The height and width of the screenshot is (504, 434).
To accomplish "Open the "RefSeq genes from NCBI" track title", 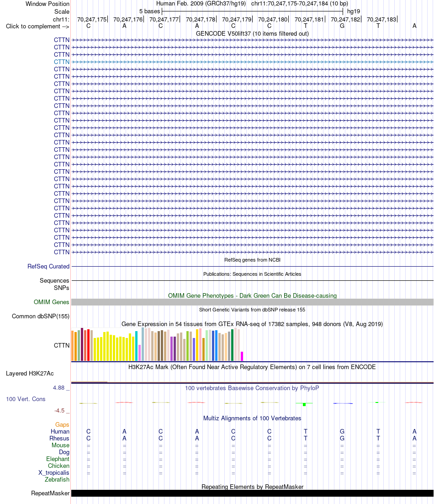I will point(252,260).
